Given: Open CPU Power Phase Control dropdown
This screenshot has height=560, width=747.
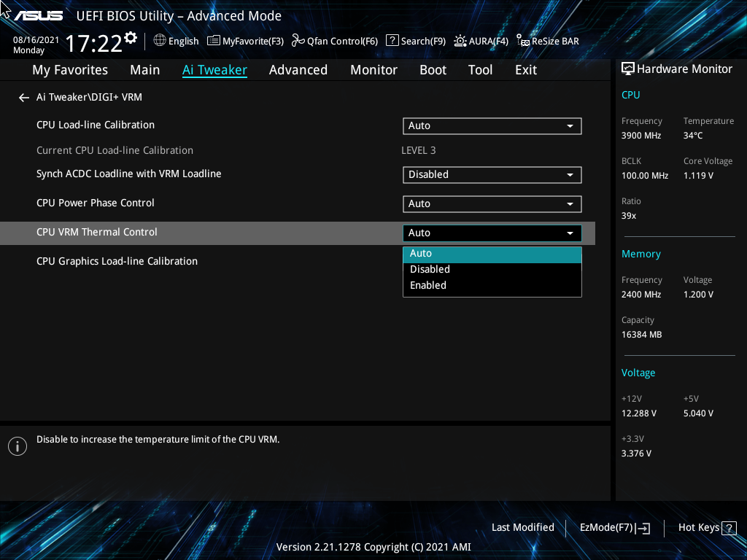Looking at the screenshot, I should pyautogui.click(x=492, y=204).
